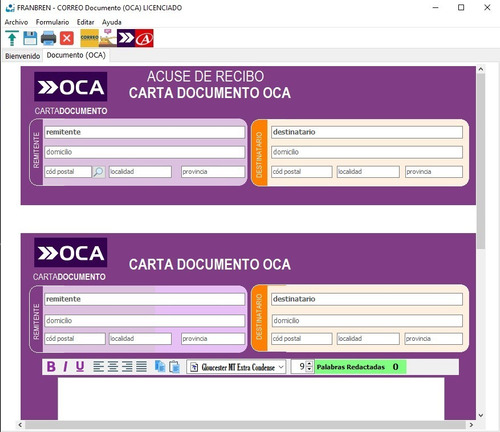This screenshot has height=432, width=500.
Task: Click the lower carta remitente domicilio field
Action: pos(145,321)
